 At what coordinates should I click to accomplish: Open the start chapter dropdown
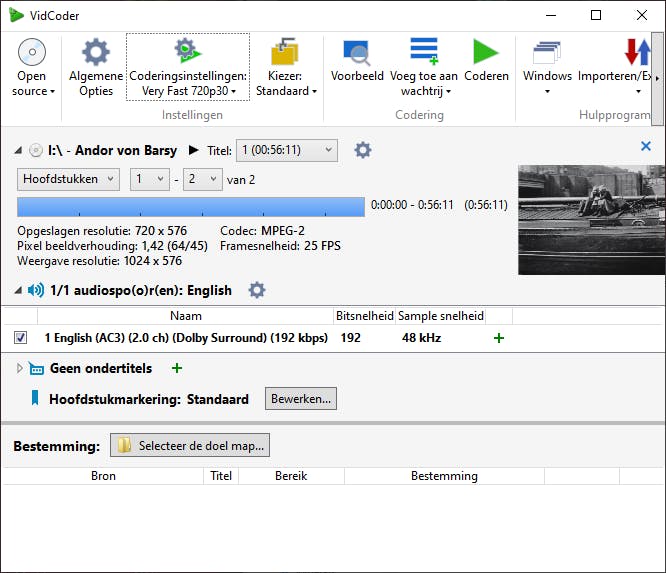tap(150, 179)
